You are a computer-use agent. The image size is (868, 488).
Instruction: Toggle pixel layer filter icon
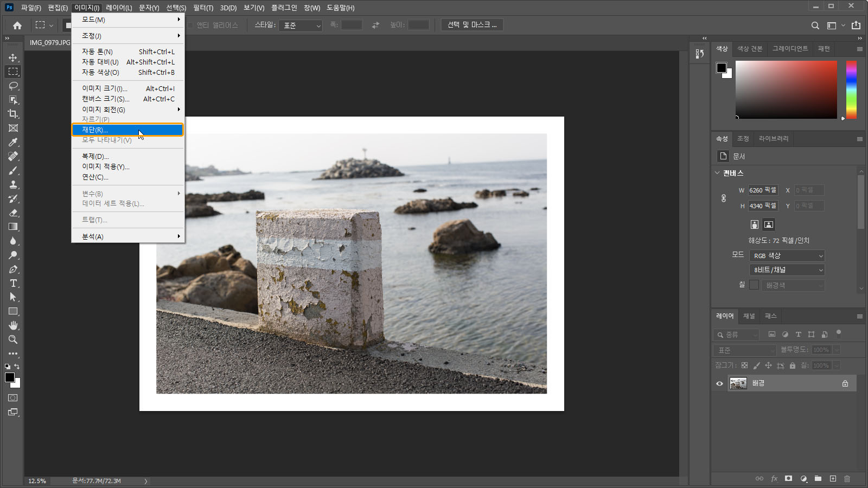[772, 335]
